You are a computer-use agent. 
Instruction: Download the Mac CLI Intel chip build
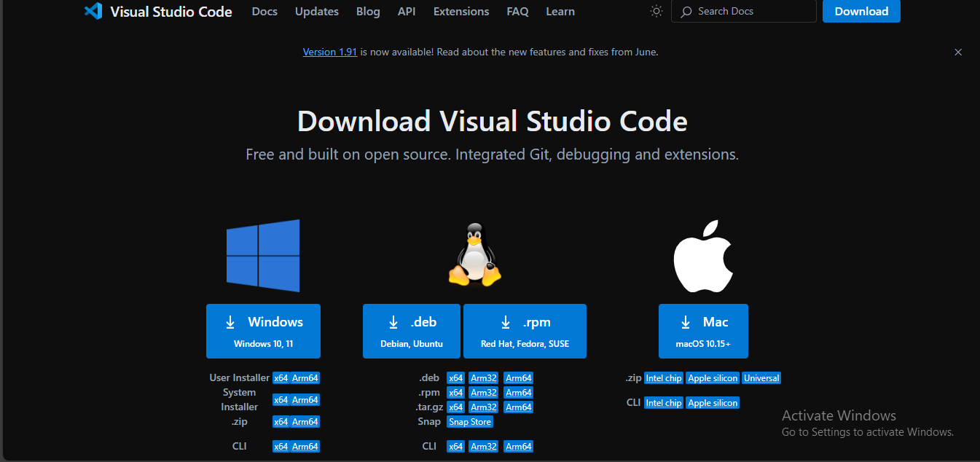[x=664, y=403]
